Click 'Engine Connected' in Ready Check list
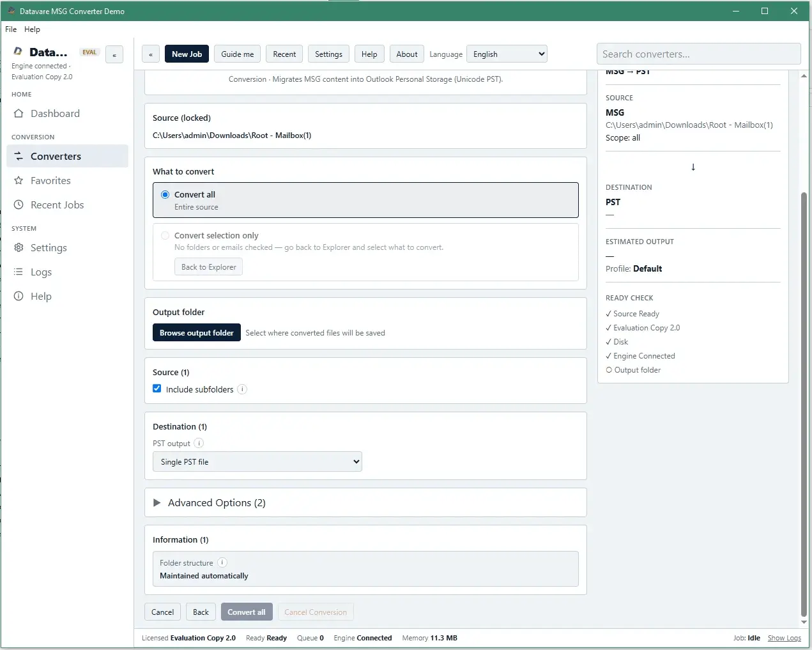The image size is (812, 650). [640, 356]
